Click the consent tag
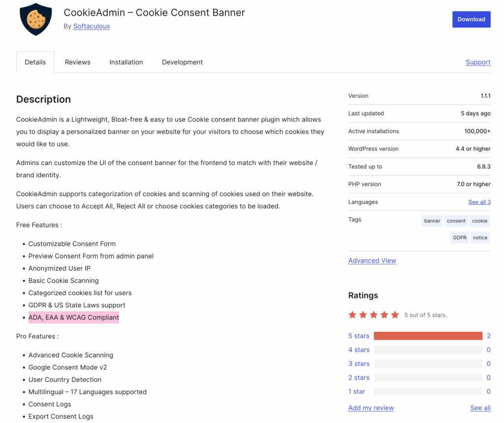 pyautogui.click(x=456, y=221)
